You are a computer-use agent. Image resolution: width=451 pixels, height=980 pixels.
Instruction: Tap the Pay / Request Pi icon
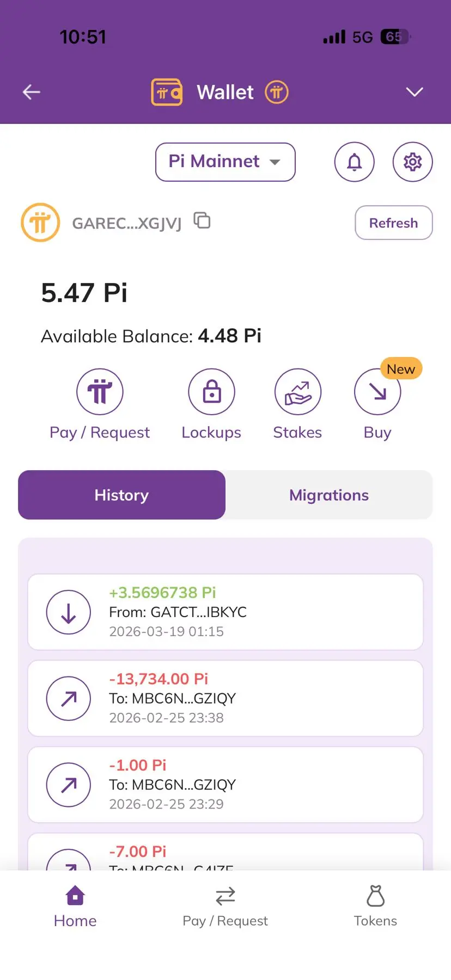pyautogui.click(x=100, y=392)
